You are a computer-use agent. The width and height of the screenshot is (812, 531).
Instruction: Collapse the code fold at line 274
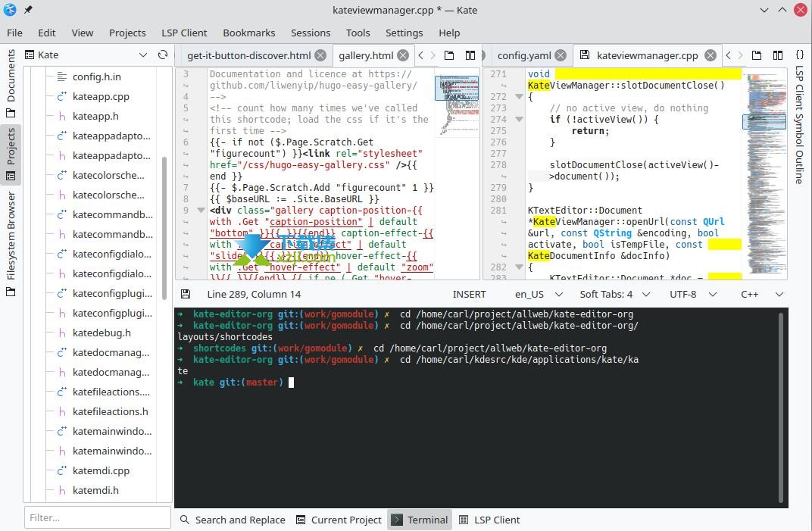(519, 119)
